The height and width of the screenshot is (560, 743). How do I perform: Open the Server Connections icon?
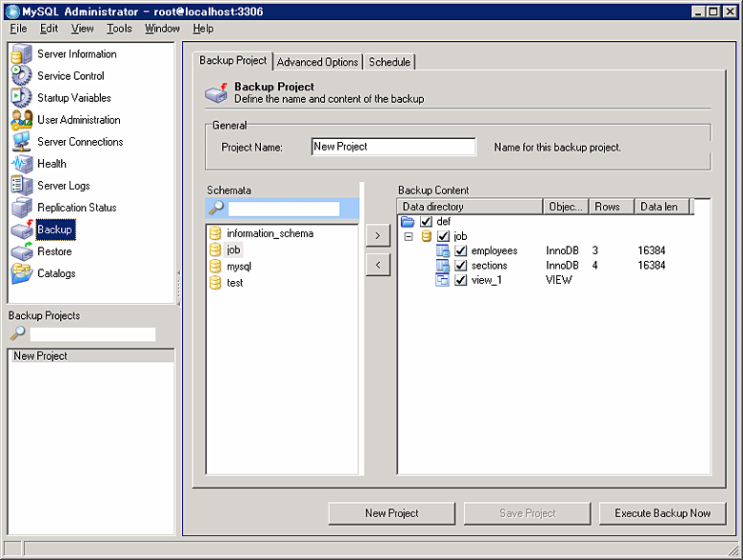pos(21,142)
